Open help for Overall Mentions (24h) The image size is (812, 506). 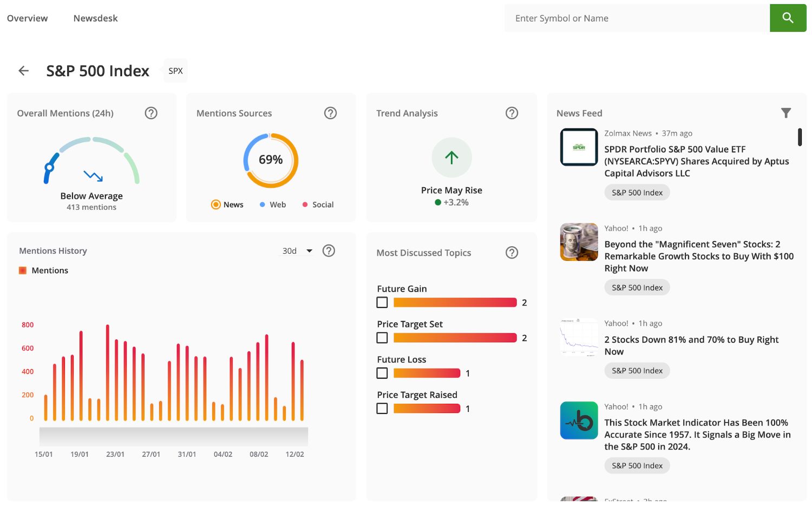click(151, 113)
